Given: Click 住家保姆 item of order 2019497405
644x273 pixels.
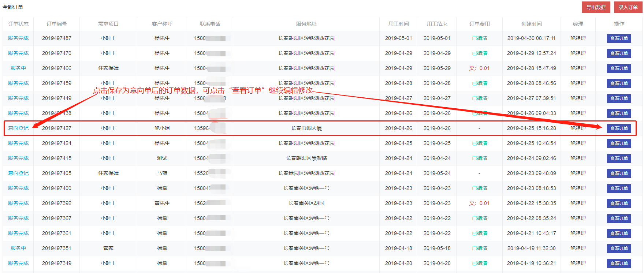Looking at the screenshot, I should click(108, 173).
